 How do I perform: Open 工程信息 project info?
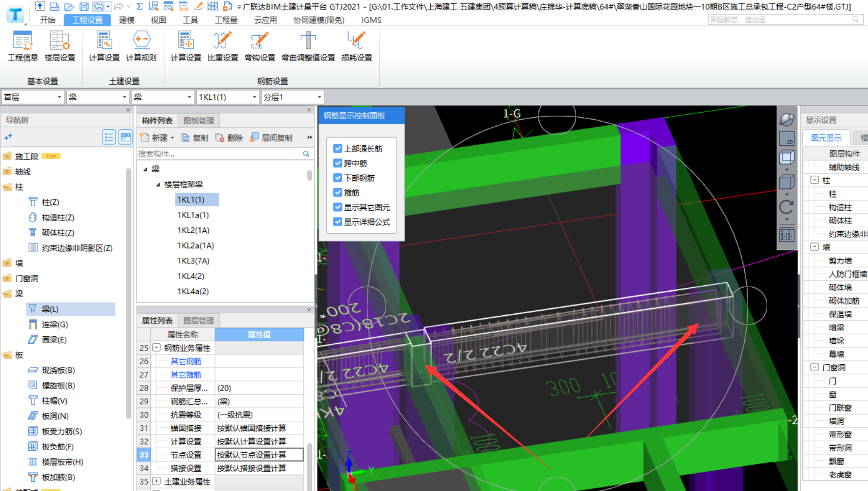click(x=22, y=46)
